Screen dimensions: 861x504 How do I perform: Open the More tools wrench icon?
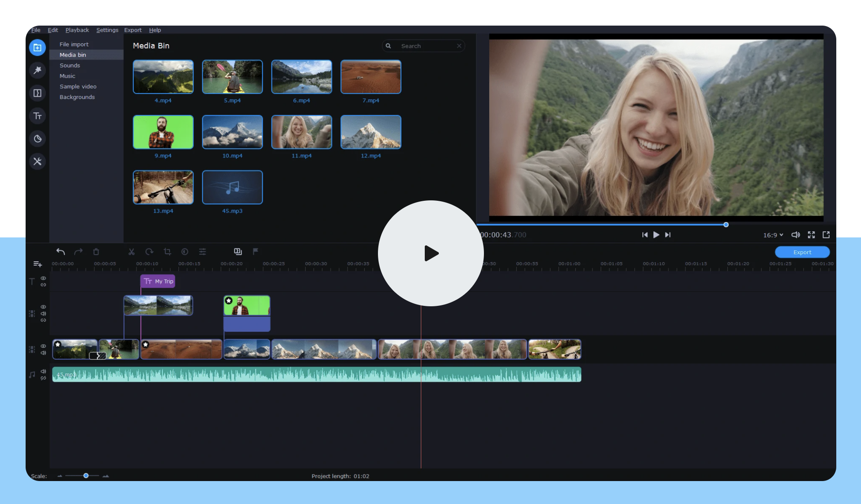click(38, 162)
